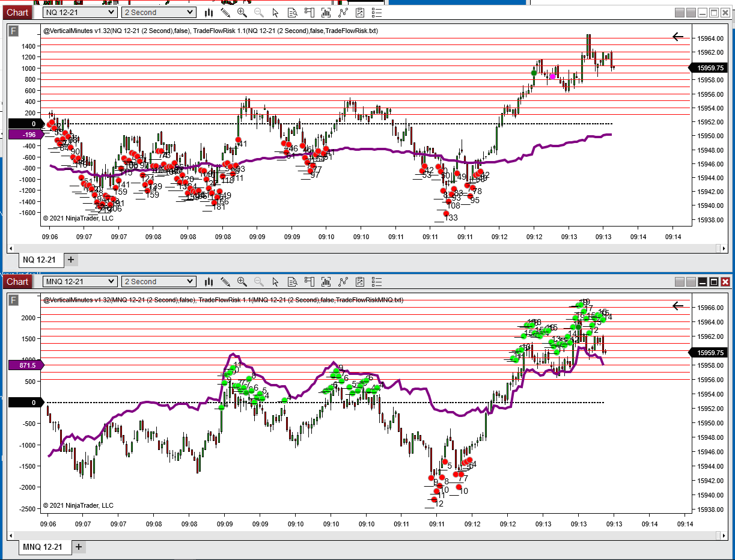The height and width of the screenshot is (560, 735).
Task: Click the zoom out magnifier in MNQ chart
Action: [259, 281]
